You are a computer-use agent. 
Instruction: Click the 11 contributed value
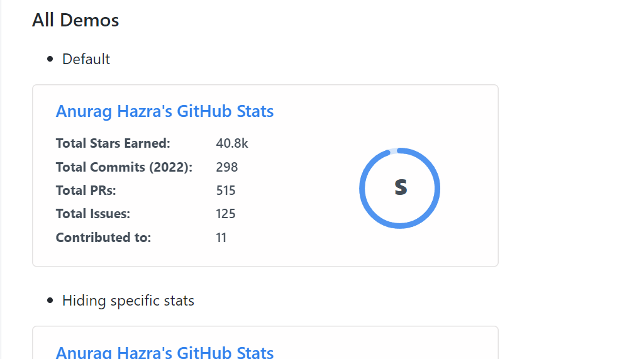(221, 238)
